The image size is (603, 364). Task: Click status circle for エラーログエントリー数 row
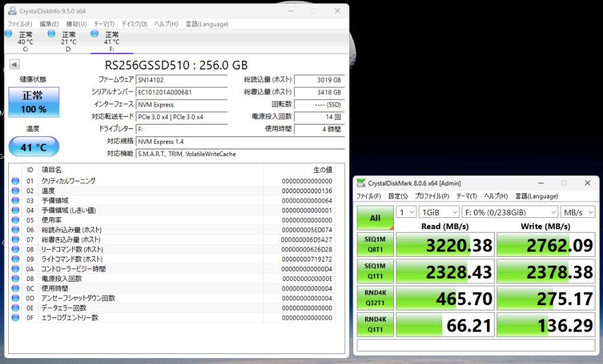[x=15, y=317]
